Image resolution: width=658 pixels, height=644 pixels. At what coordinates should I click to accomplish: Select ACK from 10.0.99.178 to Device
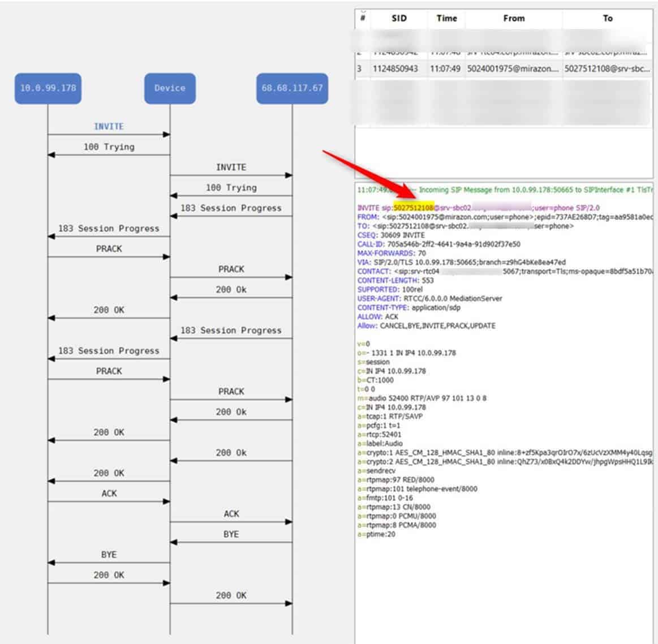(x=109, y=493)
